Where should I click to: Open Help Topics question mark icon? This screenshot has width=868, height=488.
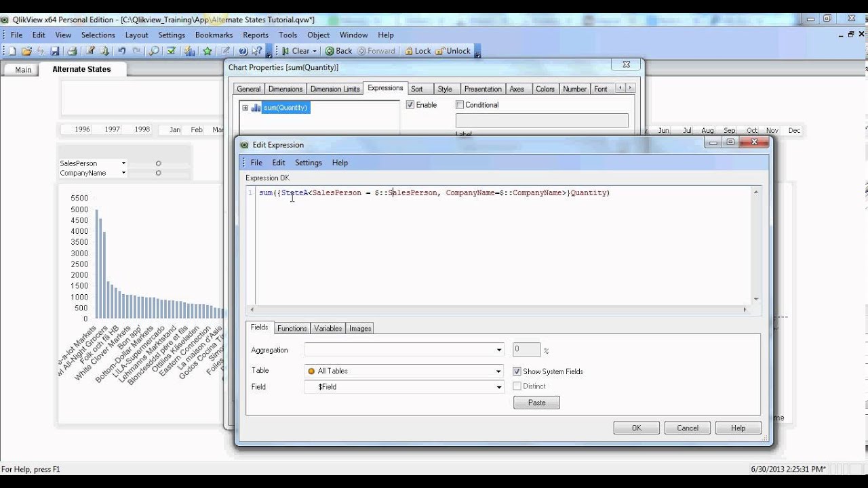click(243, 51)
